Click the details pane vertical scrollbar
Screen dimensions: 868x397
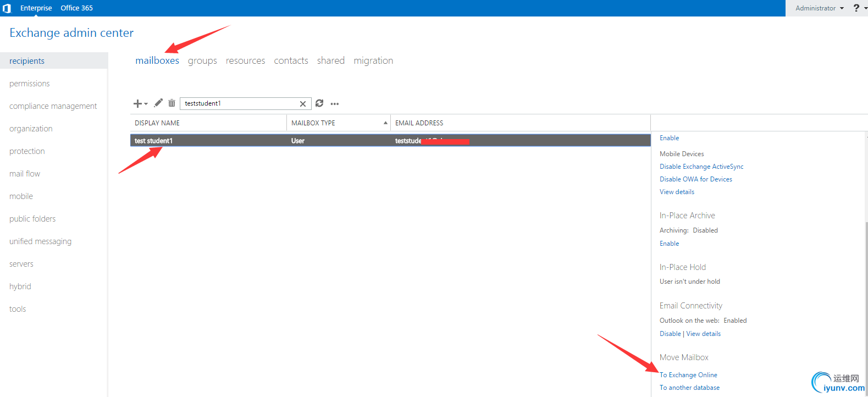coord(866,308)
